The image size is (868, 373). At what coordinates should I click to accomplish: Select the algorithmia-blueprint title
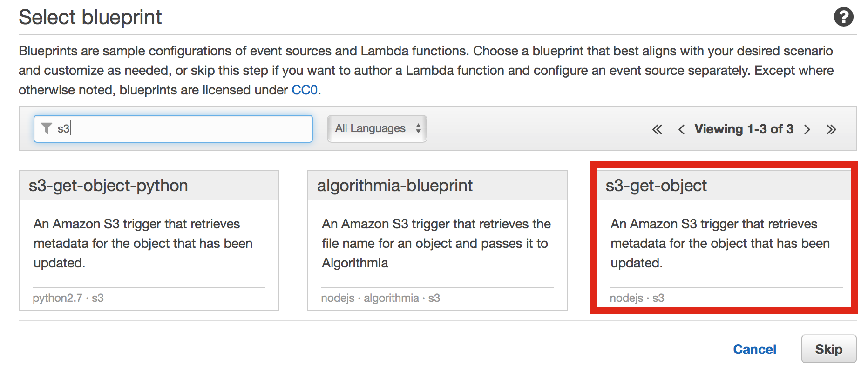[x=395, y=186]
